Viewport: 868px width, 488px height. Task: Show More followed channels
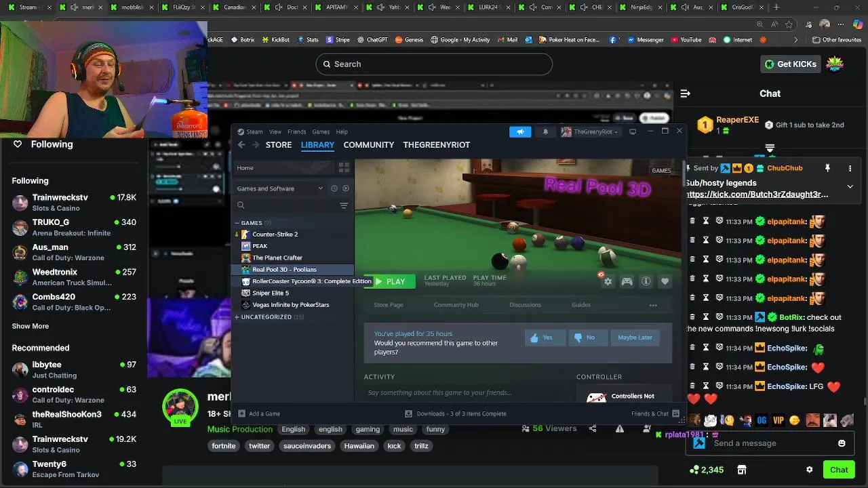pos(31,326)
